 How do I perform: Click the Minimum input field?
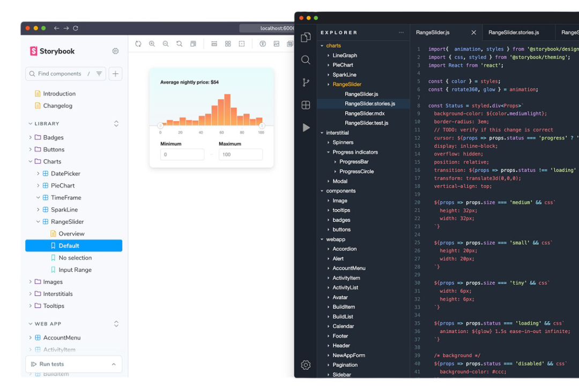click(x=182, y=154)
